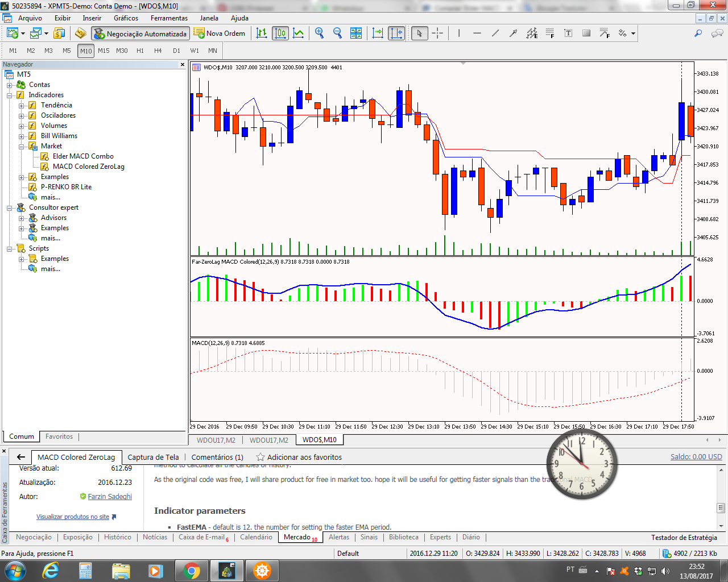Expand the Volumes indicators node
This screenshot has height=582, width=728.
pyautogui.click(x=21, y=126)
